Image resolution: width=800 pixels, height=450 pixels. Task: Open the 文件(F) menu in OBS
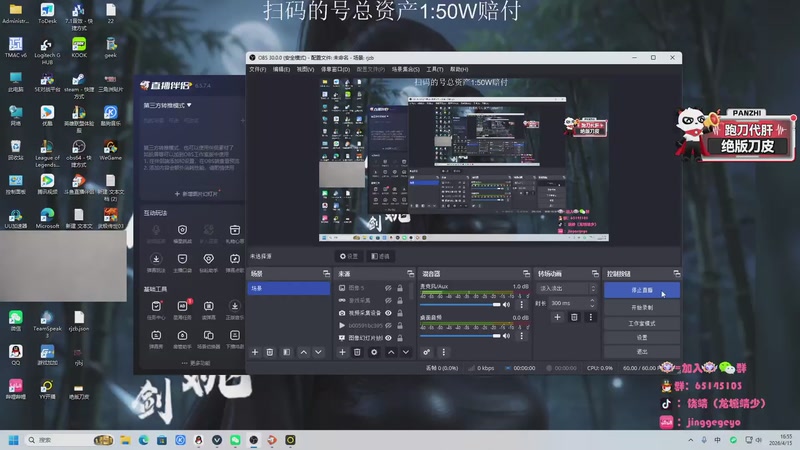tap(258, 69)
